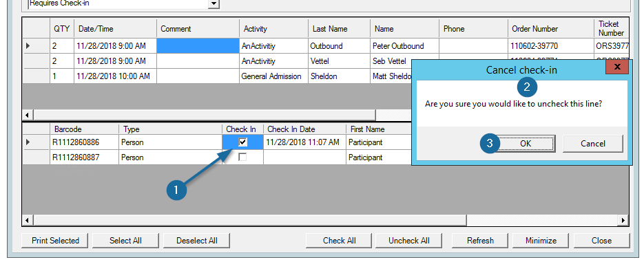Click the 'Seb Vettel' name cell
This screenshot has width=644, height=262.
pyautogui.click(x=391, y=61)
